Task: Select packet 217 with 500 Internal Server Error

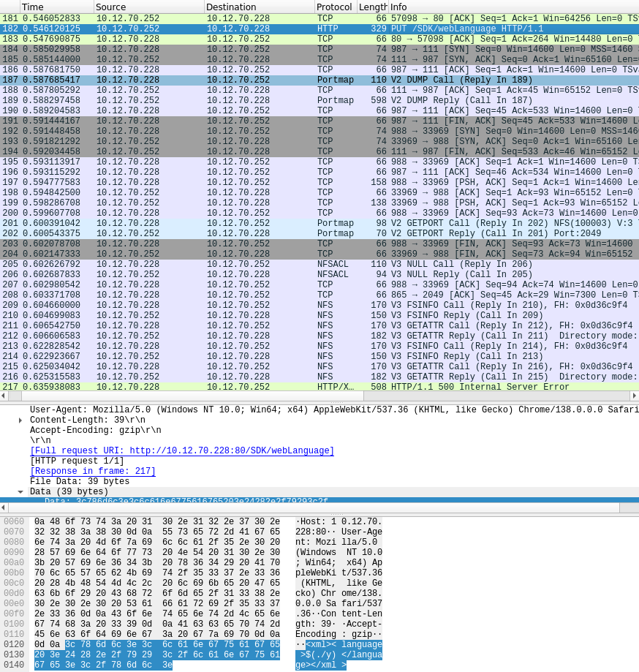Action: [x=219, y=386]
